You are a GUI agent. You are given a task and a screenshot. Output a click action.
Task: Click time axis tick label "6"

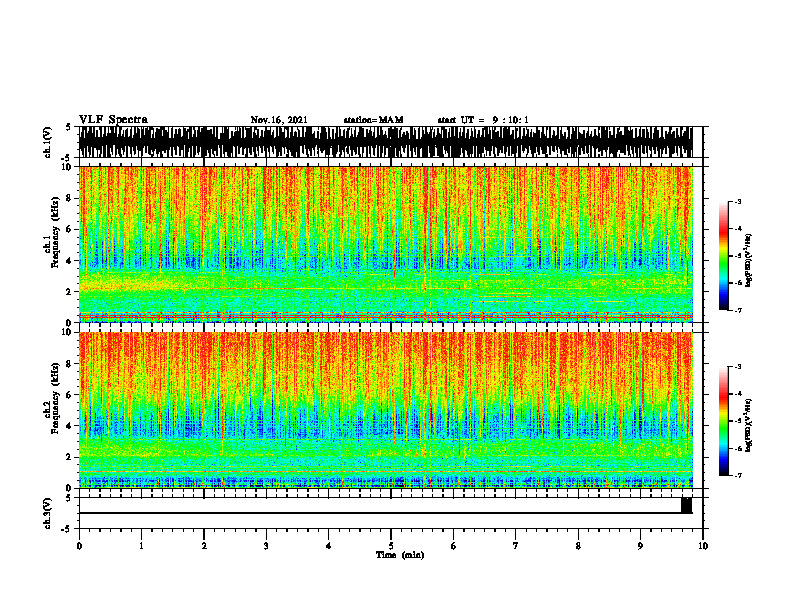point(454,546)
